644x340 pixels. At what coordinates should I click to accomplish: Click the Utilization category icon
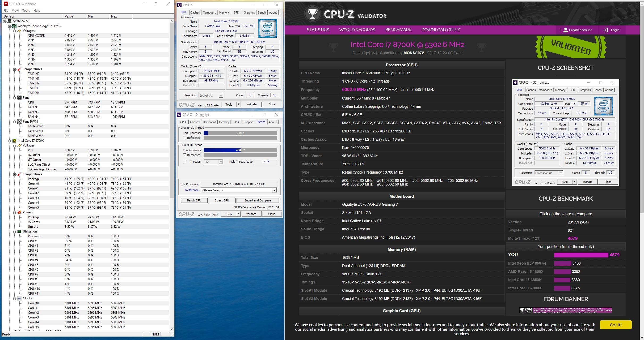tap(19, 231)
